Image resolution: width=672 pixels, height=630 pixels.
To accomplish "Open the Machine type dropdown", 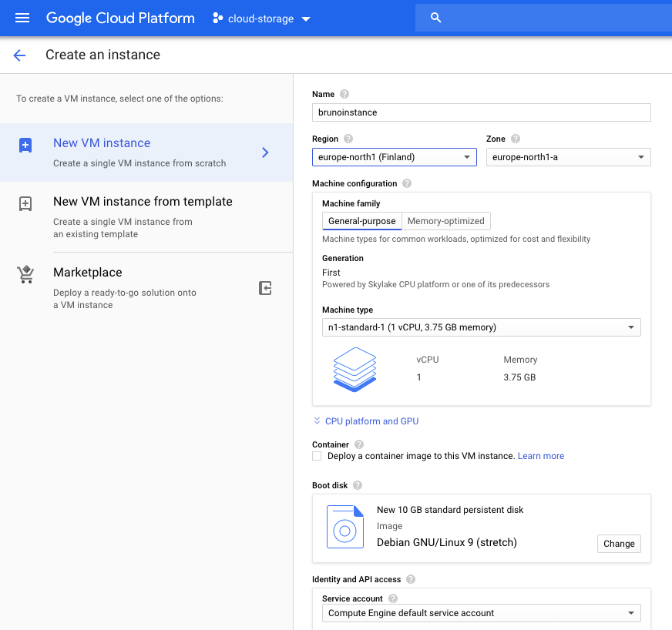I will (x=481, y=327).
